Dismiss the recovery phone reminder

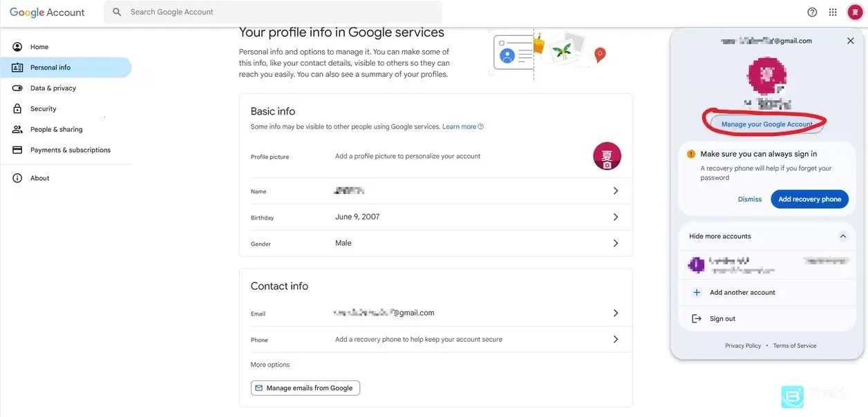[x=750, y=200]
